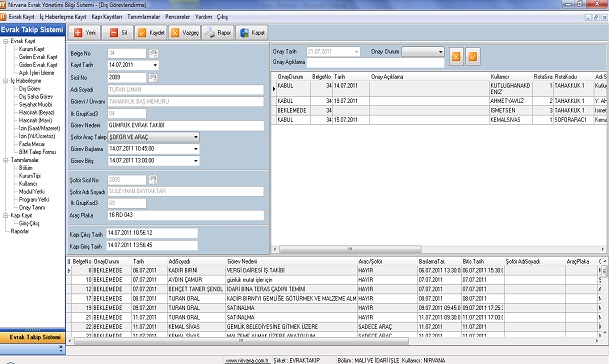Collapse the Evrak Kayıt tree node
This screenshot has width=609, height=364.
pos(5,41)
